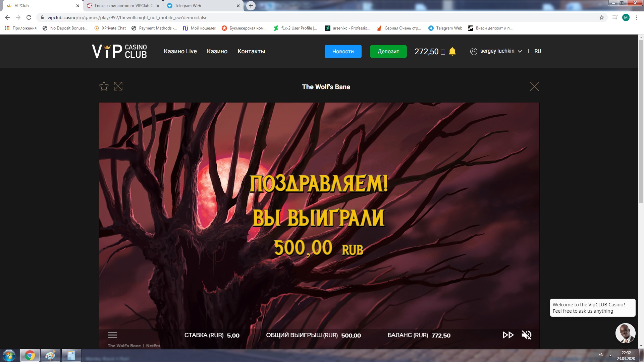Click VIP Casino Club logo
Screen dimensions: 644x362
(119, 51)
